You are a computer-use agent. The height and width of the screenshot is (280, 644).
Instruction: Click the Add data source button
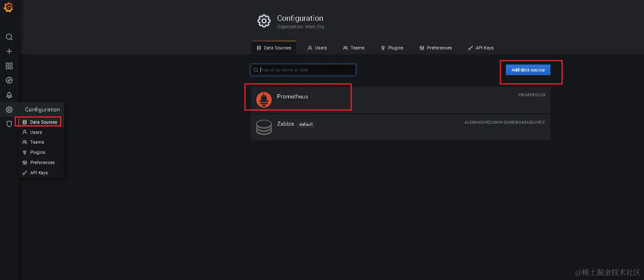528,70
